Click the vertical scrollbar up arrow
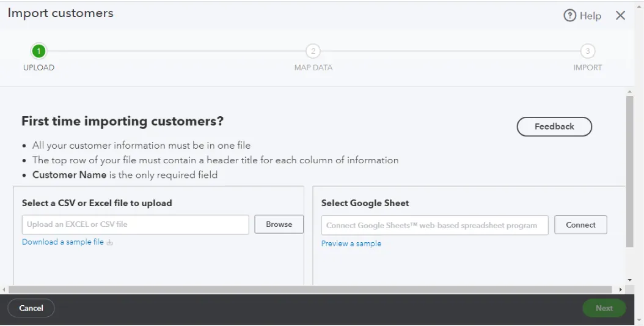This screenshot has width=644, height=326. pyautogui.click(x=629, y=92)
